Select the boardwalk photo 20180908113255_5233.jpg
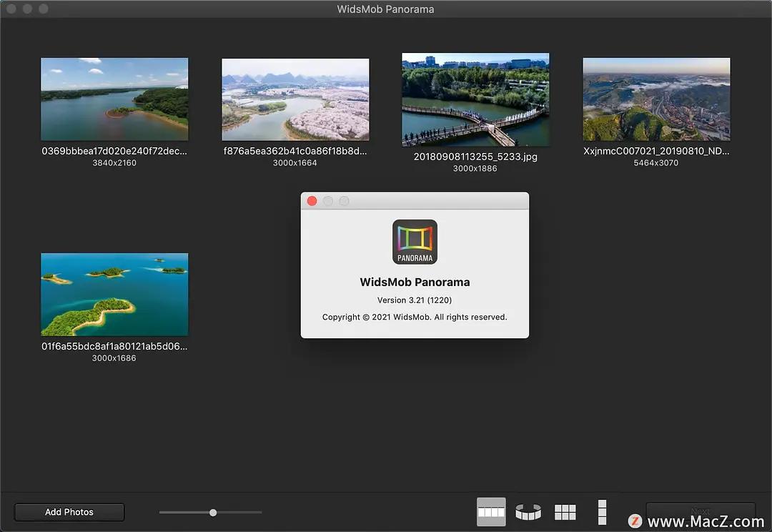Viewport: 772px width, 532px height. pos(475,99)
